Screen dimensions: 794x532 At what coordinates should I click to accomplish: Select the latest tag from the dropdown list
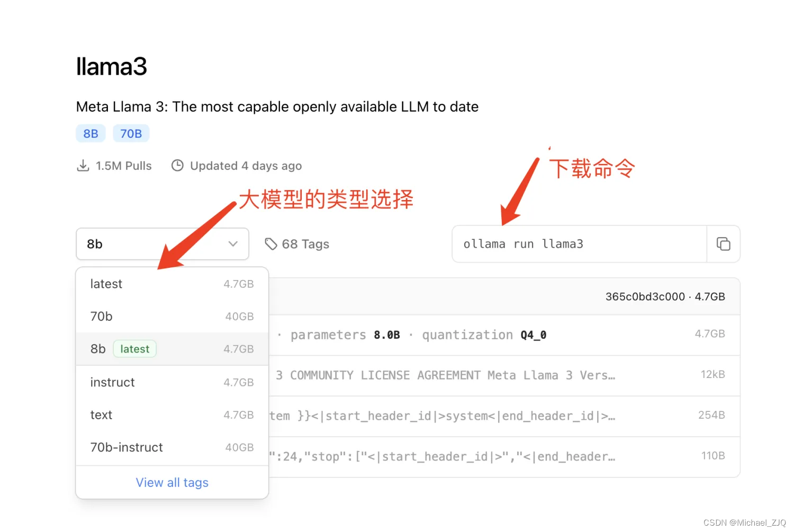172,284
